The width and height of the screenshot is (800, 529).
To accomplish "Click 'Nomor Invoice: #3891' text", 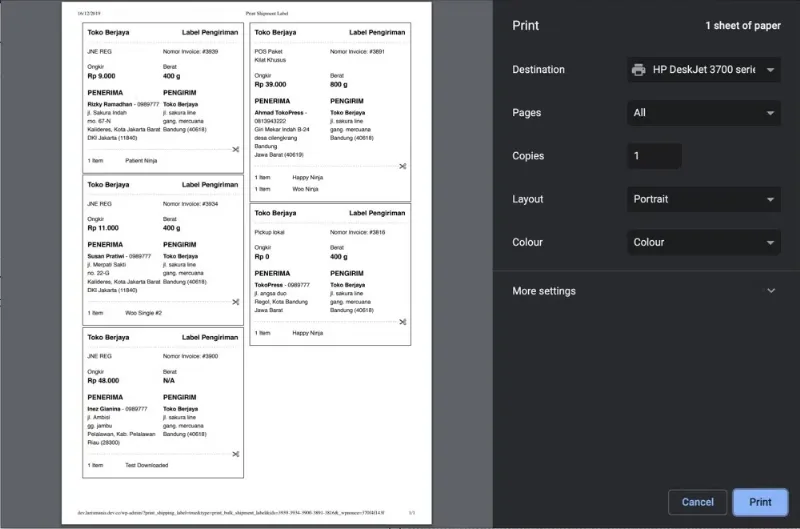I will tap(357, 52).
